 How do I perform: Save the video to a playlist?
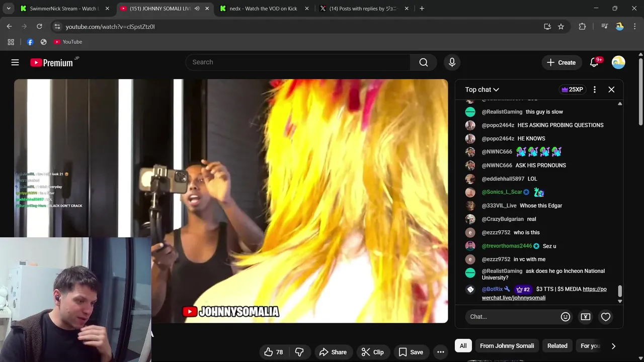[x=411, y=352]
